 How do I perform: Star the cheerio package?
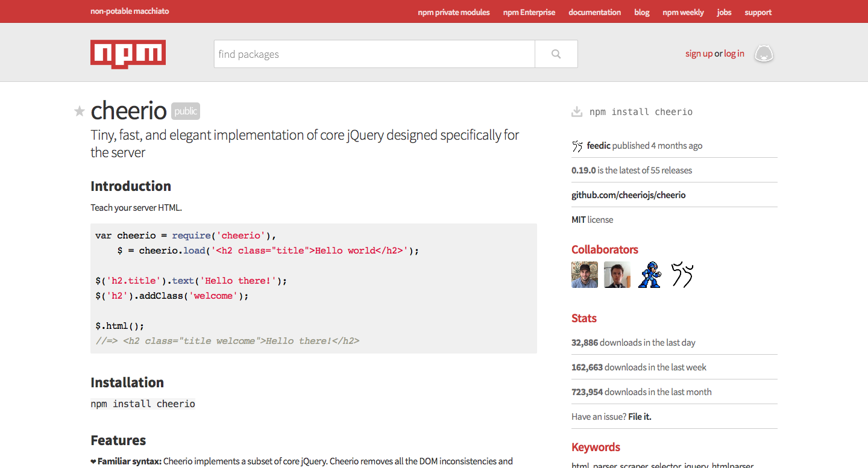coord(79,111)
